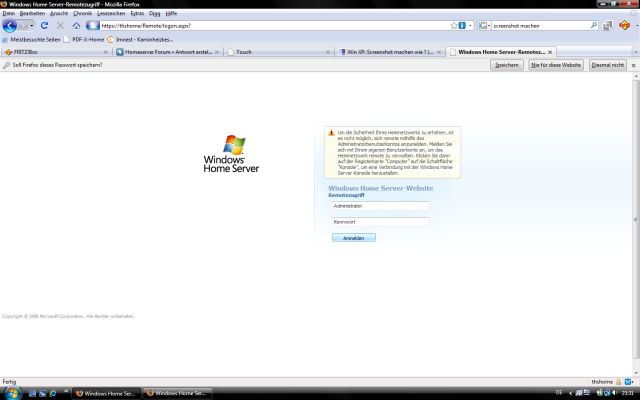Switch to second Windows Home Ser taskbar button
640x400 pixels.
(x=178, y=393)
